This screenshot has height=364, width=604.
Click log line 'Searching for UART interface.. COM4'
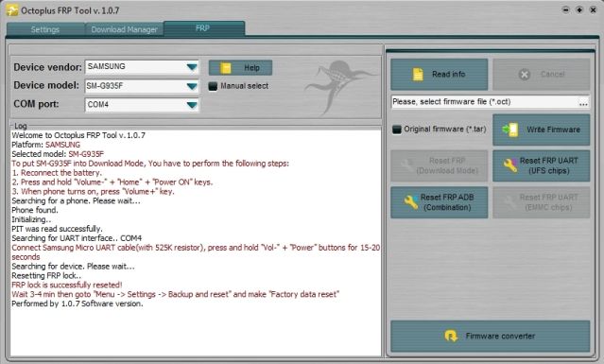77,238
